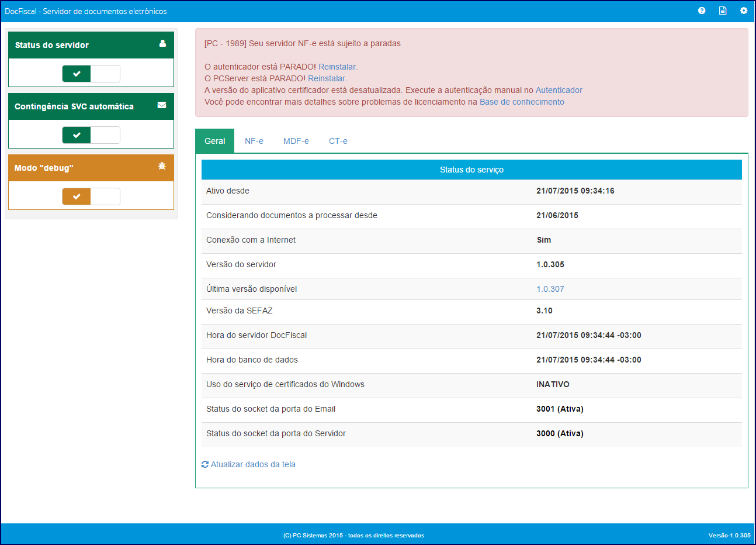Image resolution: width=756 pixels, height=545 pixels.
Task: Toggle the Modo "debug" switch
Action: [91, 196]
